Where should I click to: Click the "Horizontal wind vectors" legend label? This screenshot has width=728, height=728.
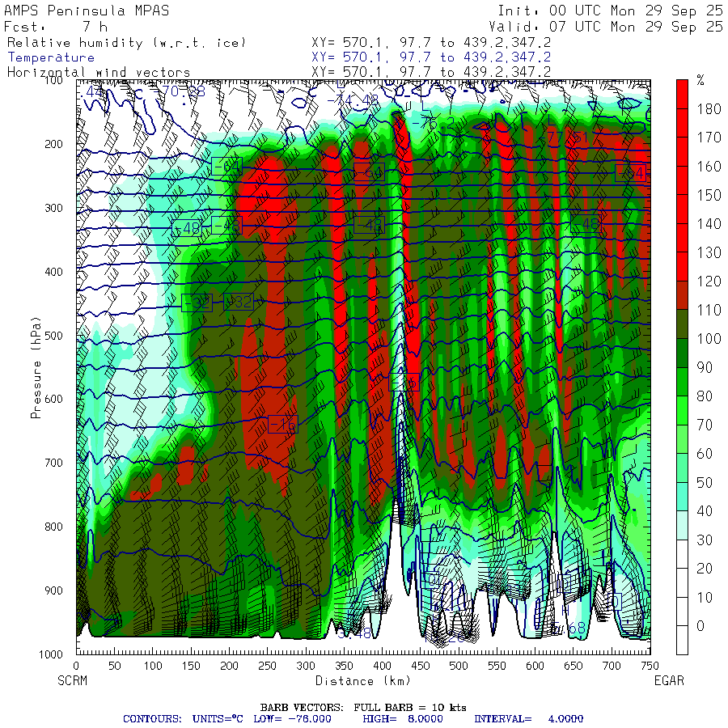pos(99,73)
